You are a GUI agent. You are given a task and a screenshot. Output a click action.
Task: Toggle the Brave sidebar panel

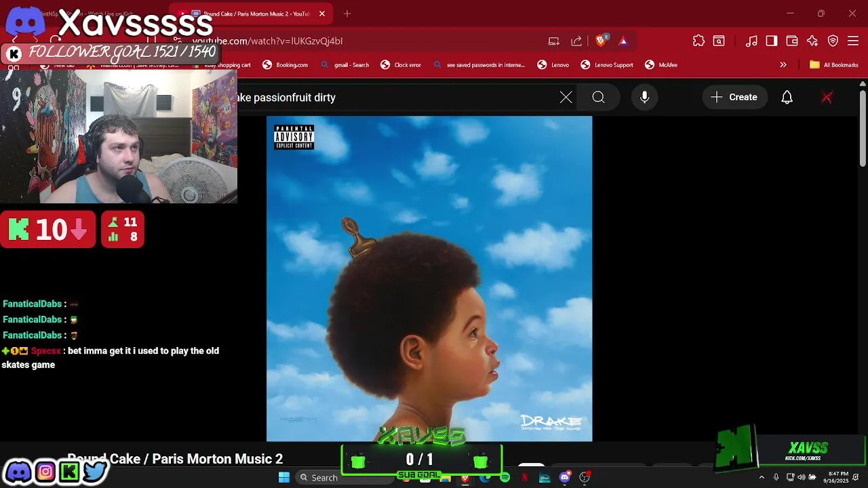772,41
